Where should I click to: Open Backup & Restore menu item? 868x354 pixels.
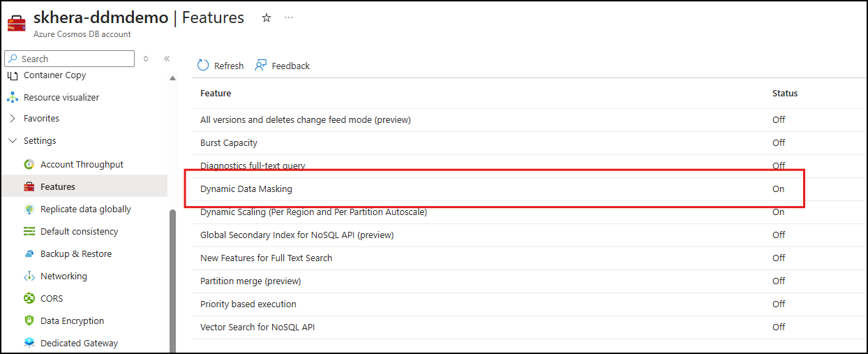pyautogui.click(x=75, y=253)
